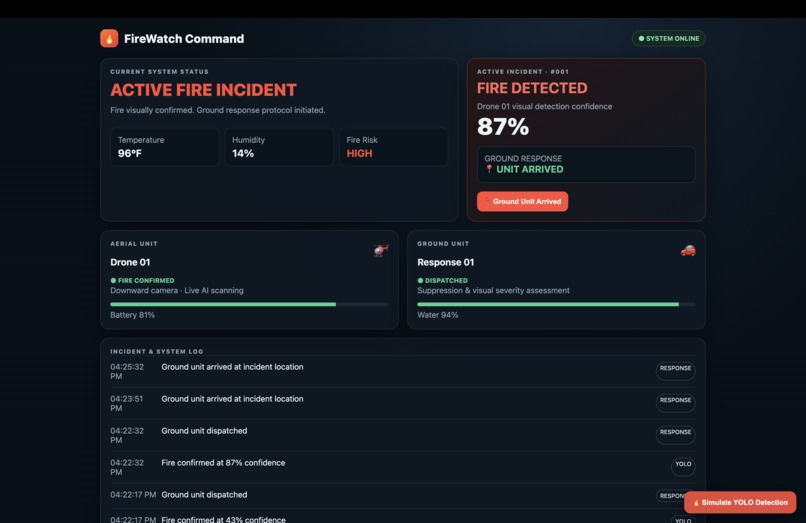Click the drone helicopter icon

point(381,250)
